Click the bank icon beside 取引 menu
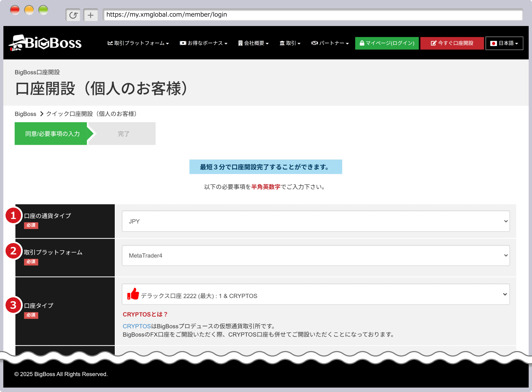Viewport: 532px width, 392px height. (282, 43)
